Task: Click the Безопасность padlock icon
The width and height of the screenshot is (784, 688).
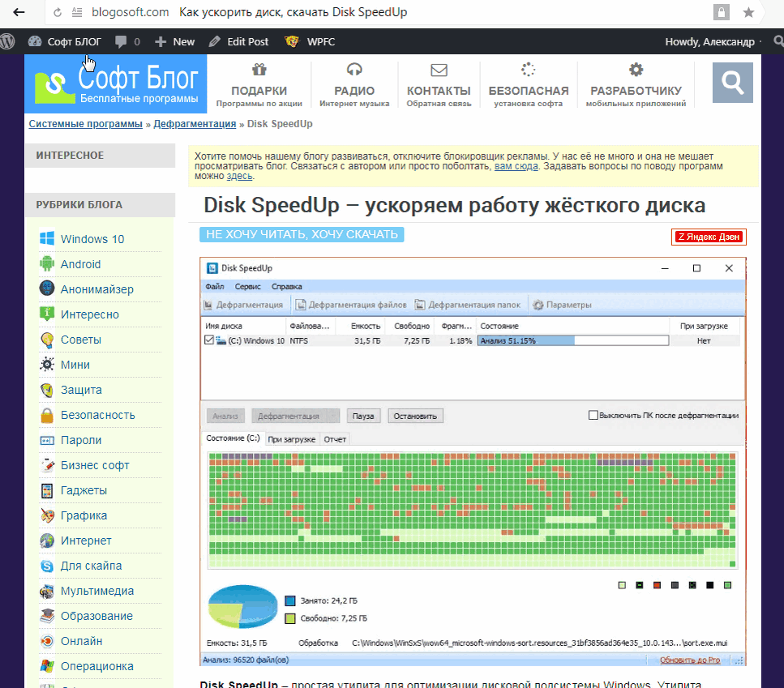Action: (x=47, y=415)
